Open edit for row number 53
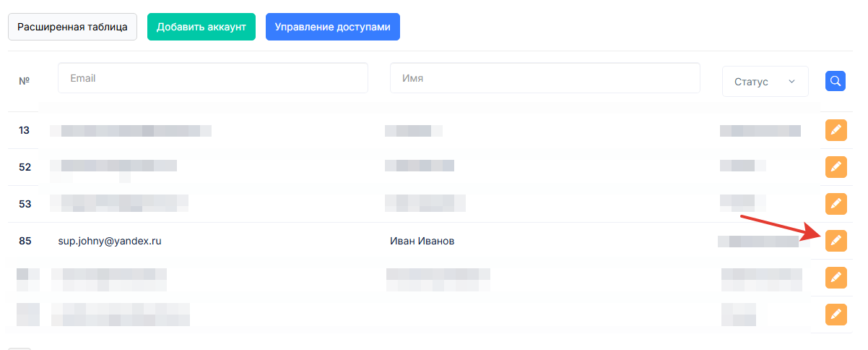Image resolution: width=868 pixels, height=350 pixels. click(836, 204)
